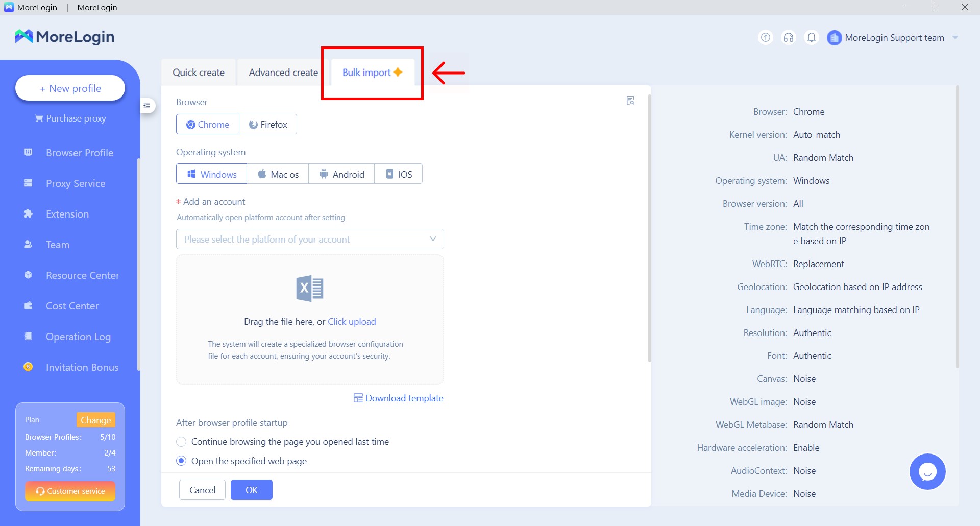Click the form's vertical scrollbar
The height and width of the screenshot is (526, 980).
(649, 230)
